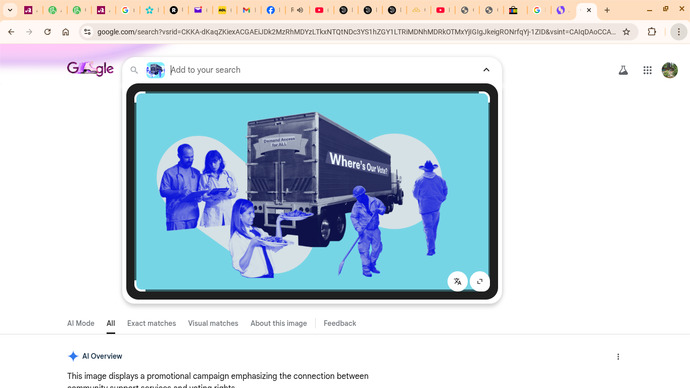Switch to the Facebook tab

tap(271, 10)
